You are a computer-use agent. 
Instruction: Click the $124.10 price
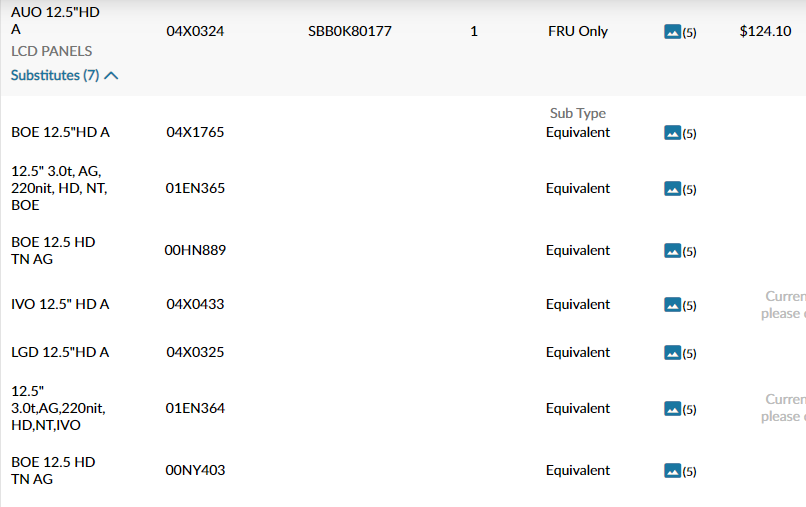765,31
